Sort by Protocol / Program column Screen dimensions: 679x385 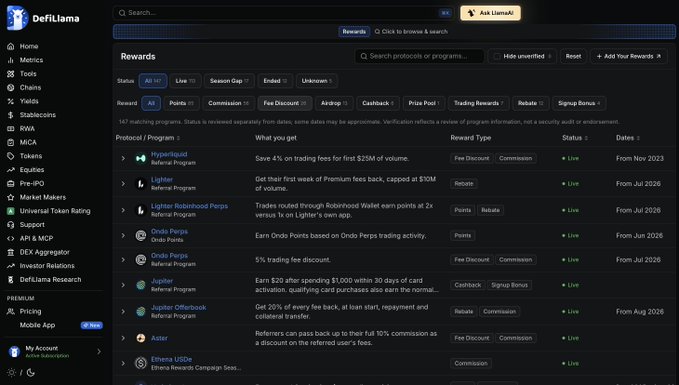(x=148, y=138)
